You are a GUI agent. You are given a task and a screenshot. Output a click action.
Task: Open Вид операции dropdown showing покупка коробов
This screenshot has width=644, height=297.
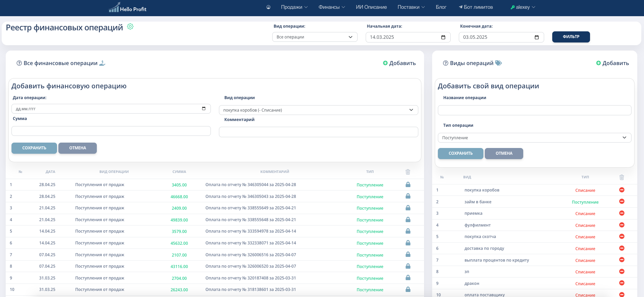(x=318, y=110)
